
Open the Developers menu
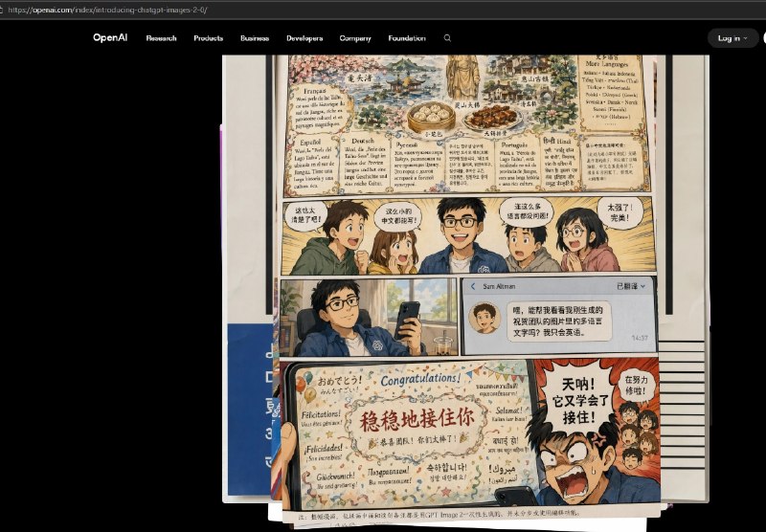pos(304,38)
